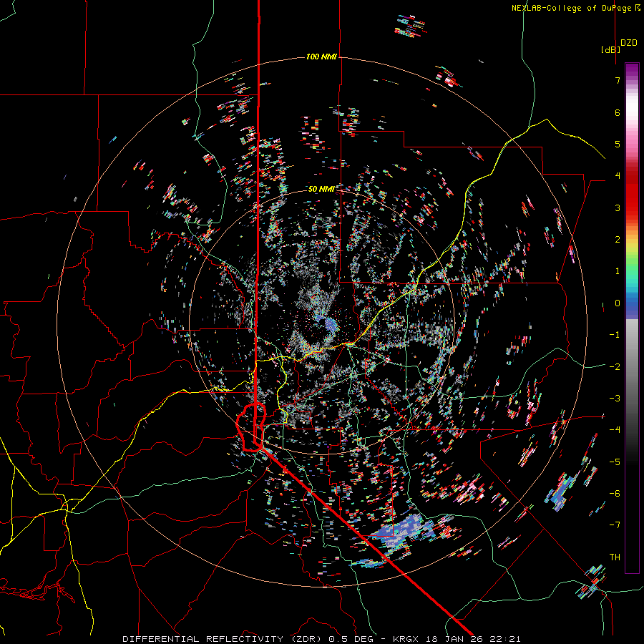Select the 100 NMI range ring label
Image resolution: width=644 pixels, height=644 pixels.
point(321,57)
